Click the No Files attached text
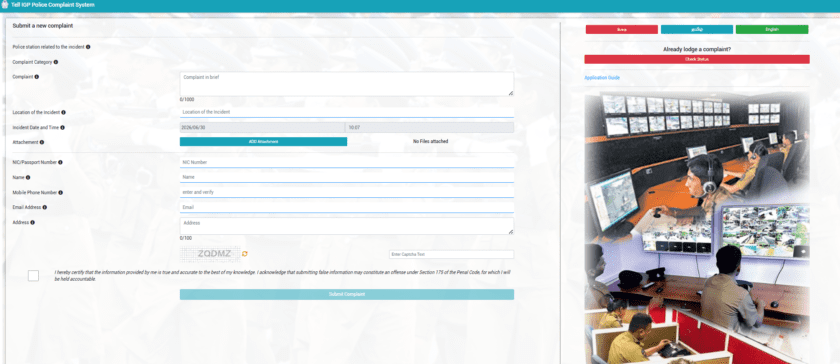840x364 pixels. click(430, 142)
